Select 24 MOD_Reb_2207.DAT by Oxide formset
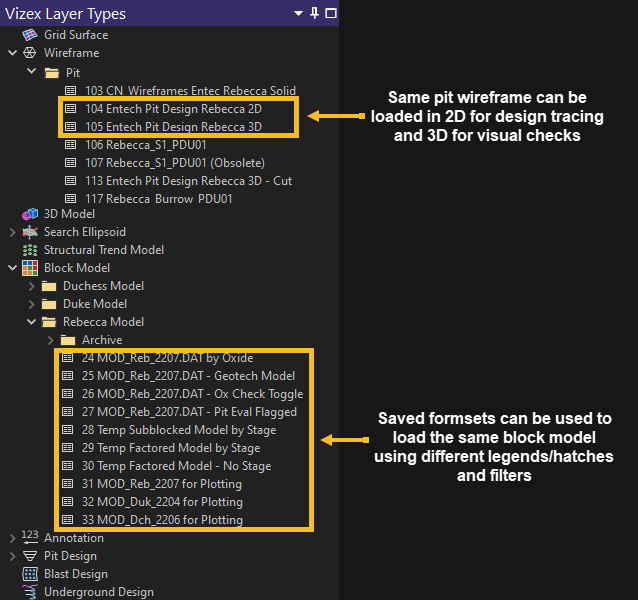 (x=167, y=358)
